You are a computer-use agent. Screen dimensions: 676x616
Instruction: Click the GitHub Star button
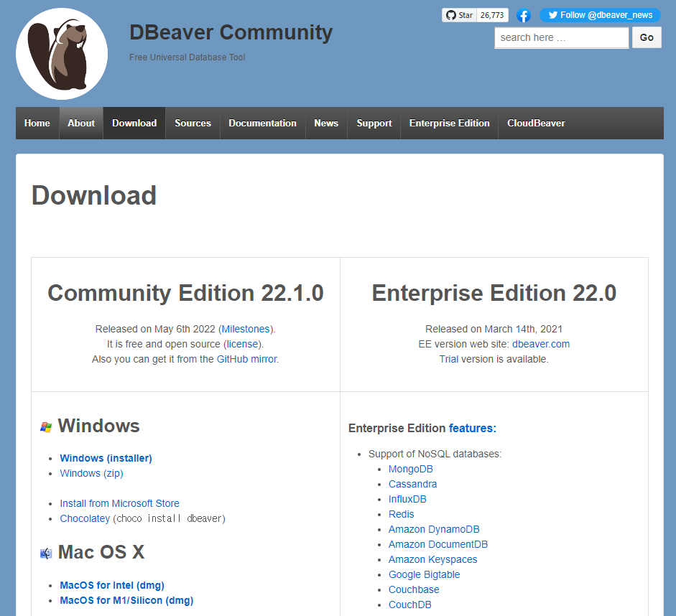459,15
